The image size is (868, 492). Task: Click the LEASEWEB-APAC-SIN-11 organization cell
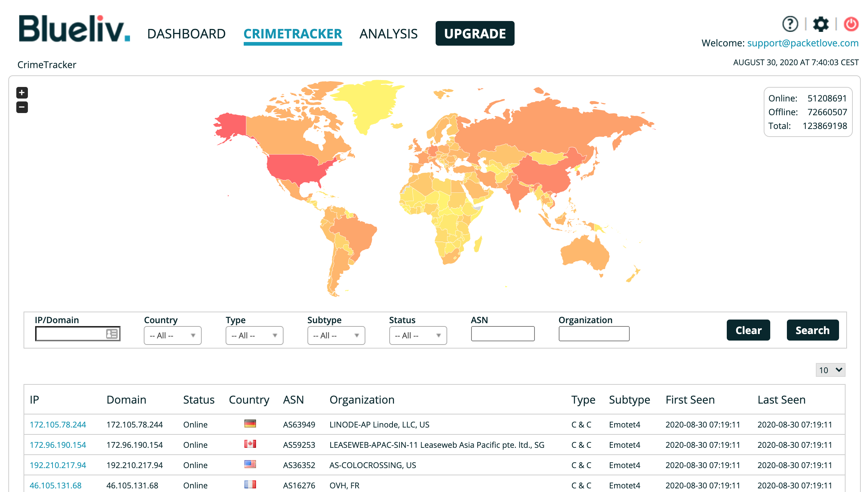pyautogui.click(x=437, y=445)
